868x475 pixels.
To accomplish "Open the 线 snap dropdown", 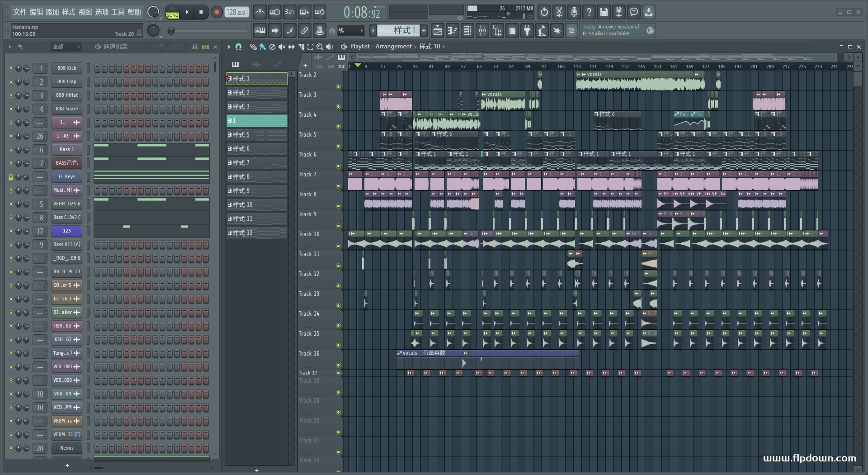I will click(350, 31).
